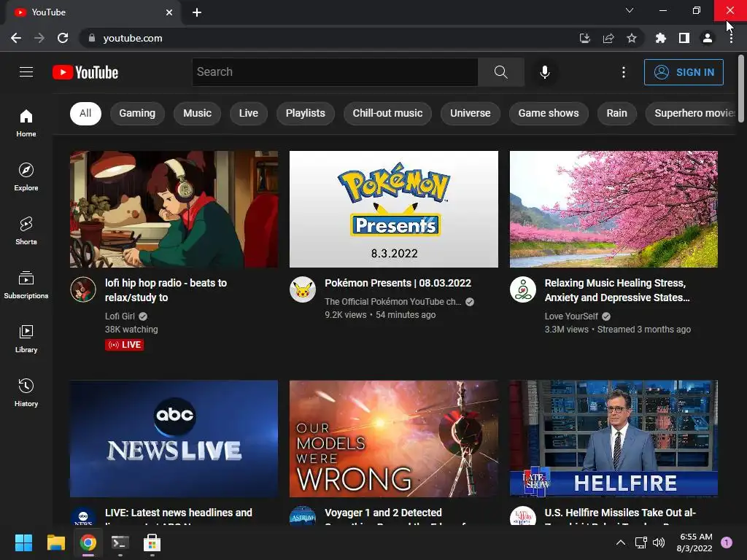Image resolution: width=747 pixels, height=560 pixels.
Task: Open the YouTube hamburger guide menu
Action: (26, 72)
